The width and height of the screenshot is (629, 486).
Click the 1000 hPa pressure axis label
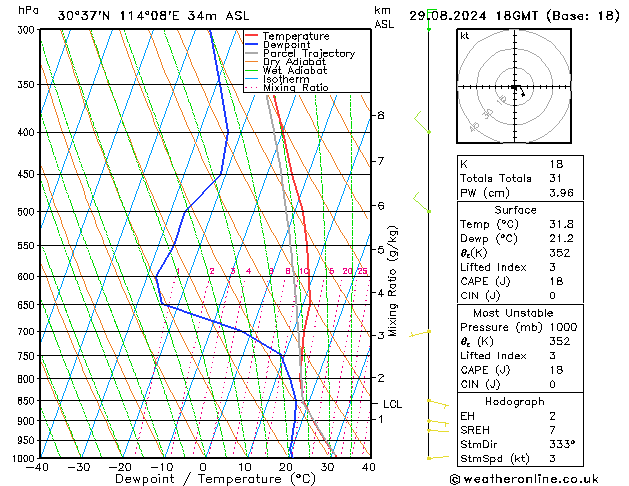[26, 458]
